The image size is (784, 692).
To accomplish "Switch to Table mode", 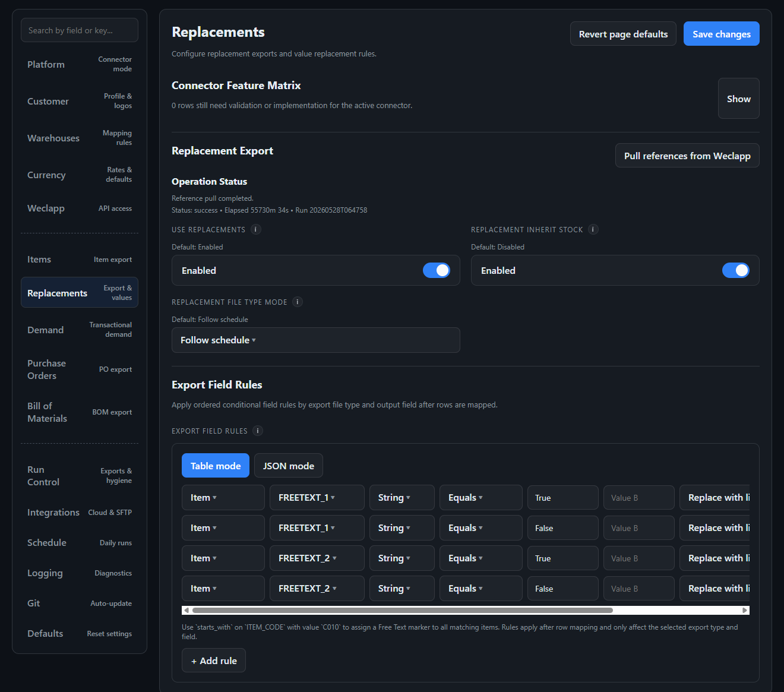I will click(x=216, y=466).
